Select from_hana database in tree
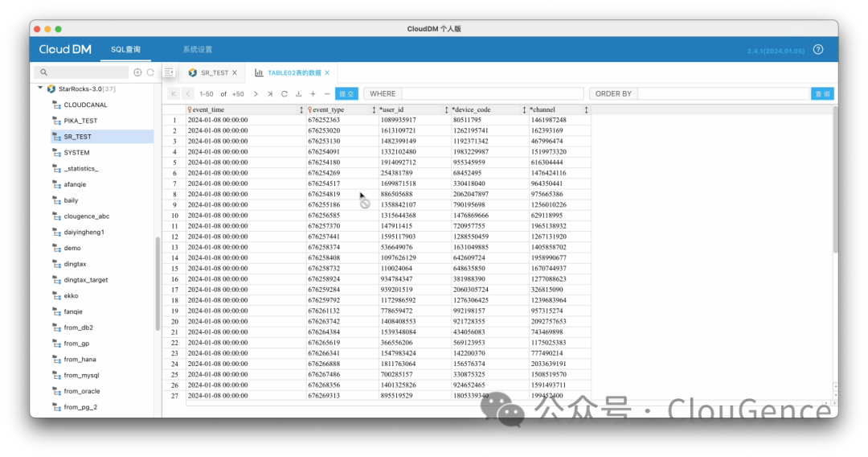 [80, 360]
